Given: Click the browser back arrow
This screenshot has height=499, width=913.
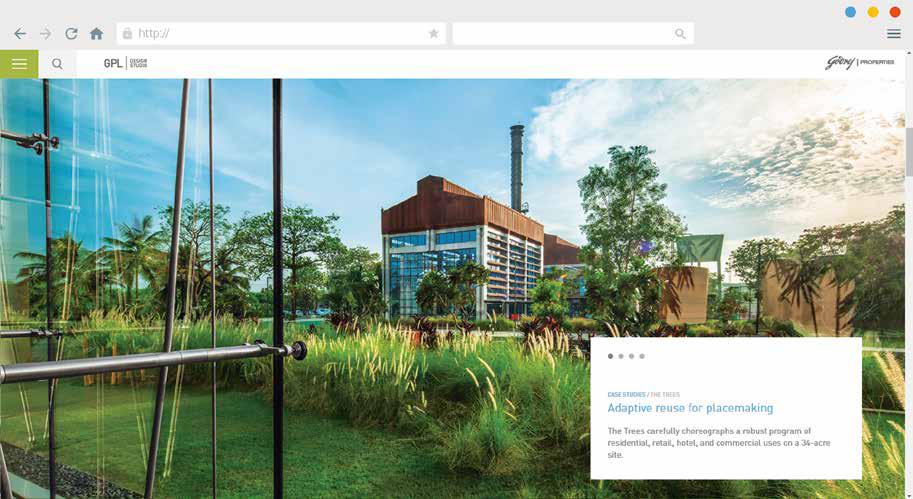Looking at the screenshot, I should click(x=20, y=34).
